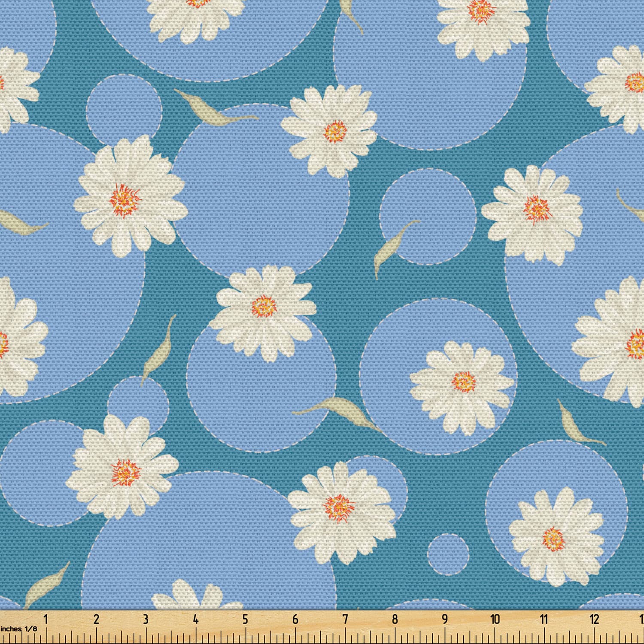Click the number 4 on the ruler
This screenshot has width=644, height=644.
click(x=196, y=619)
